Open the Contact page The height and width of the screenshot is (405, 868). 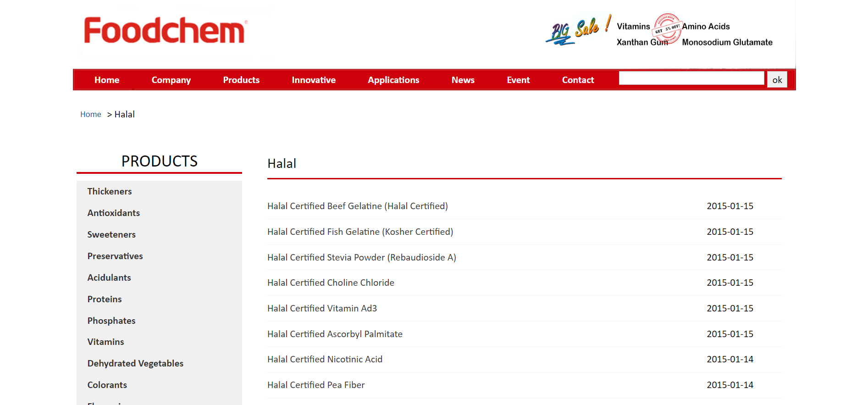click(578, 80)
